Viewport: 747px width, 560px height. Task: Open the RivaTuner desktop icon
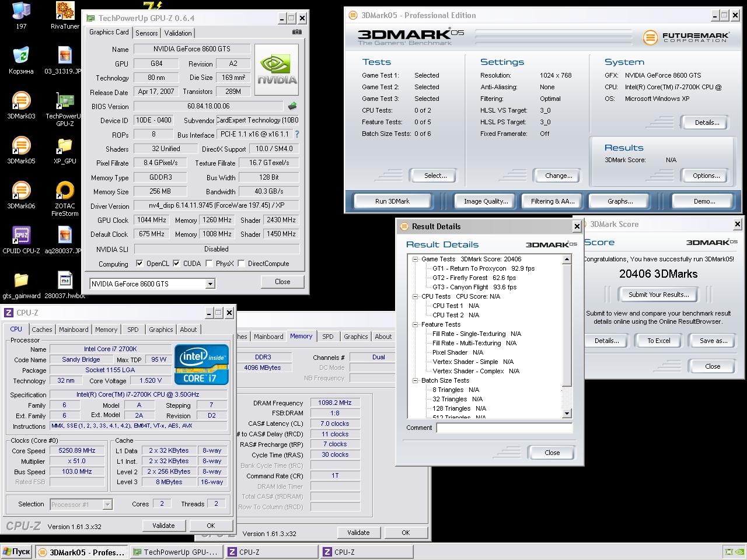pos(65,16)
